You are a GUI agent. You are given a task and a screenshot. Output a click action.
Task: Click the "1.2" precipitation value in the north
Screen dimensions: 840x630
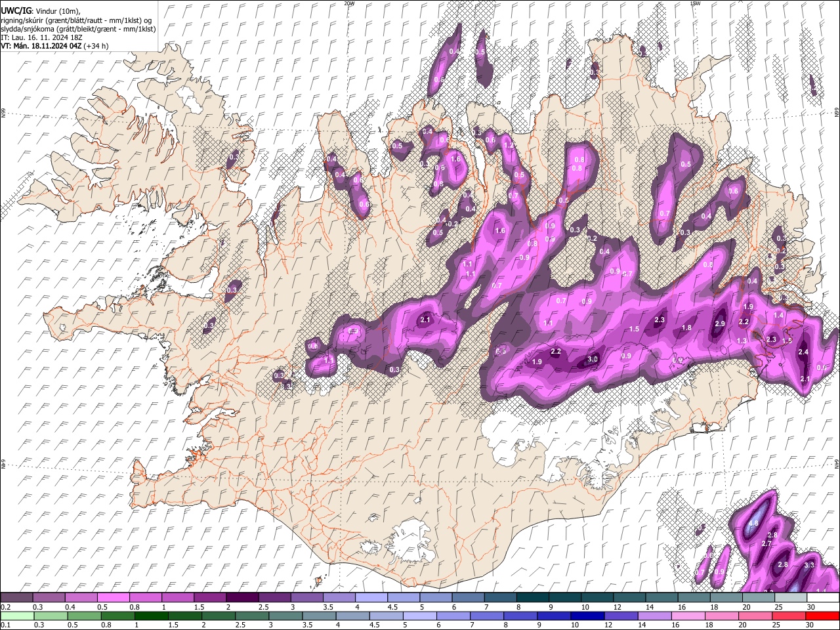pyautogui.click(x=507, y=145)
